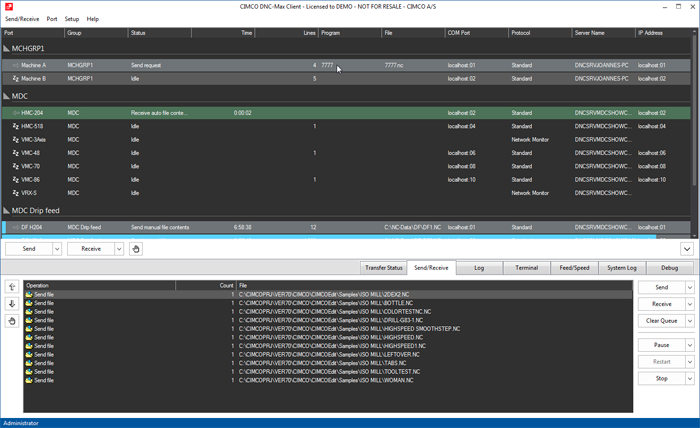Image resolution: width=700 pixels, height=428 pixels.
Task: Click send file icon for TOOLTEST.NC
Action: 29,372
